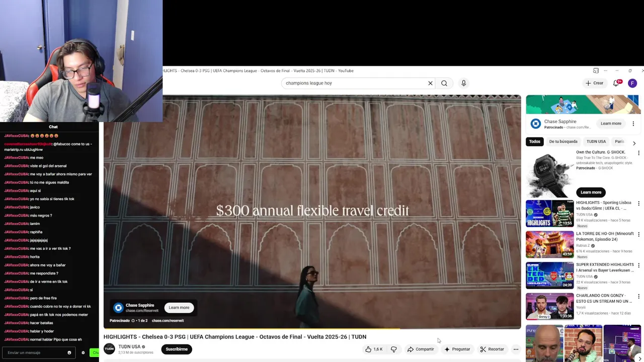Image resolution: width=644 pixels, height=362 pixels.
Task: Open options for Arsenal vs Bayer Leverkusen video
Action: [x=638, y=265]
